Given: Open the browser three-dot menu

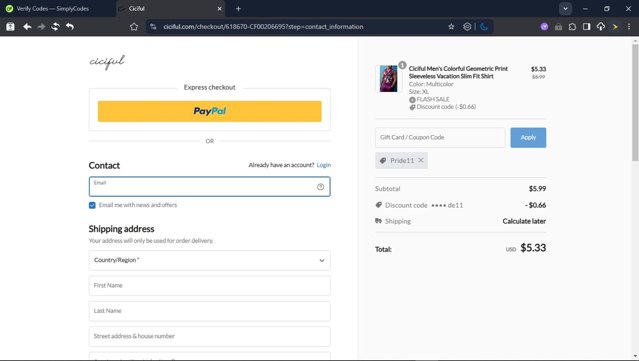Looking at the screenshot, I should [629, 26].
